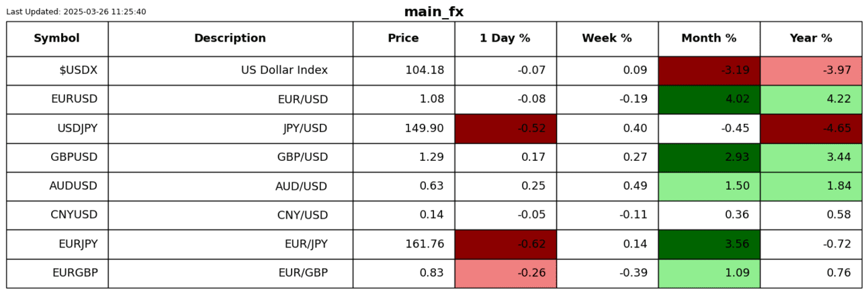Click the Description column header

click(x=230, y=38)
